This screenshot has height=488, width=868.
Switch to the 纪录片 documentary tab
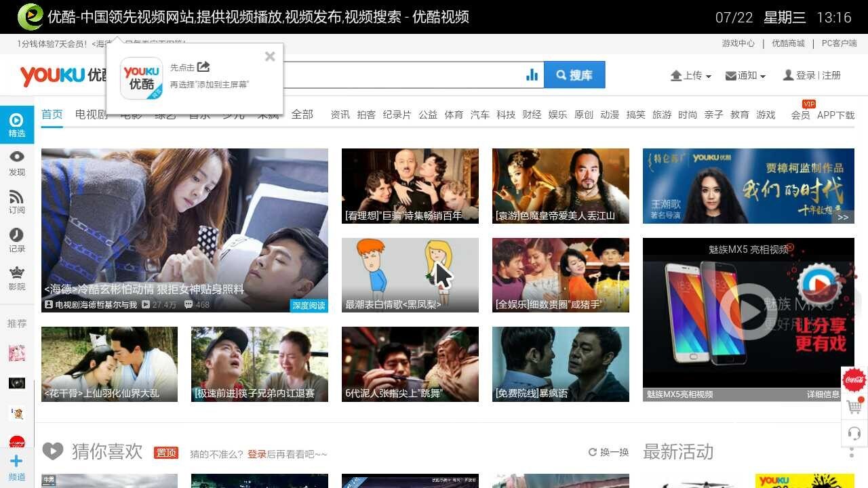click(397, 115)
